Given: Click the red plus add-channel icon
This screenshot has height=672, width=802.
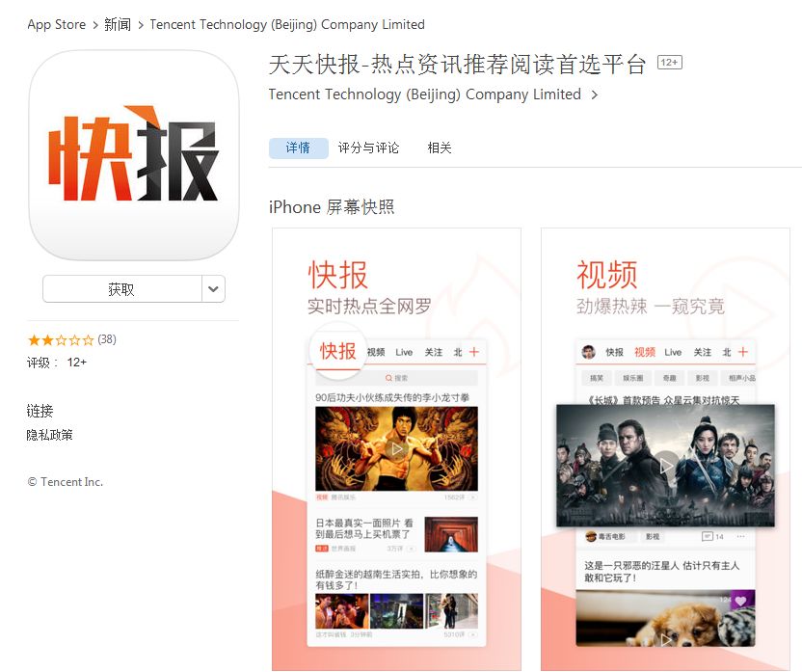Looking at the screenshot, I should 474,351.
